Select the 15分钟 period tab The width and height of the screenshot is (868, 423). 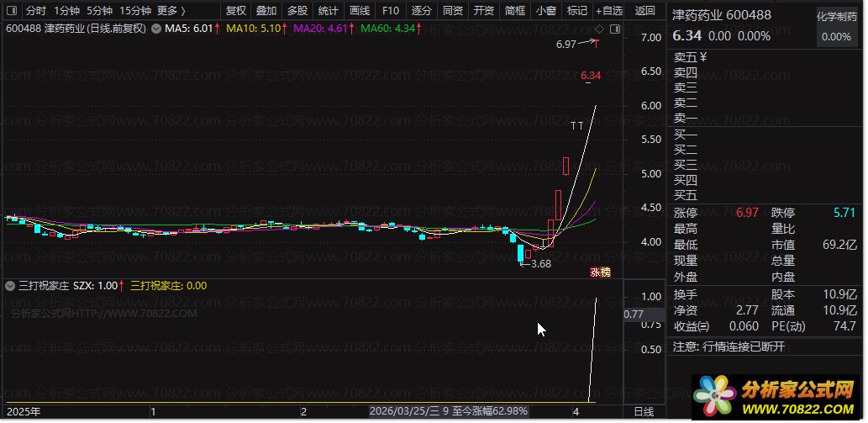[135, 11]
